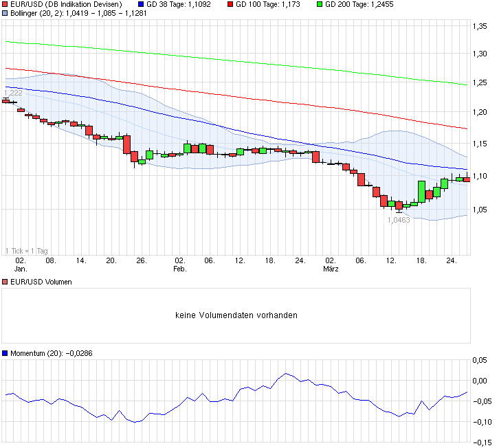
Task: Click the light blue Bollinger legend swatch
Action: click(5, 13)
